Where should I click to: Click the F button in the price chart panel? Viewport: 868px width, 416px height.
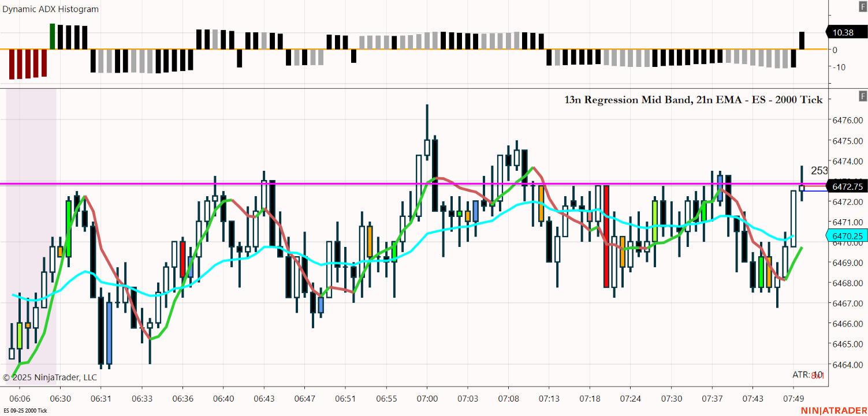click(x=863, y=96)
